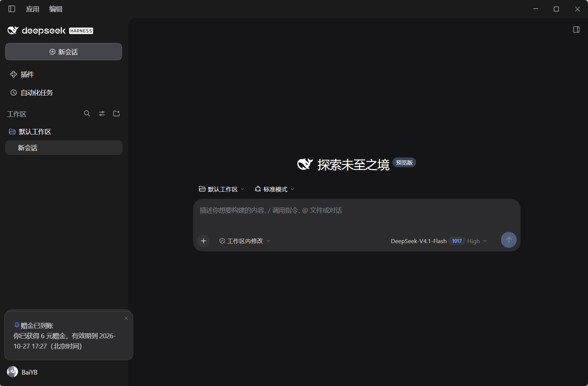
Task: Open the BaiYB user avatar
Action: (x=12, y=372)
